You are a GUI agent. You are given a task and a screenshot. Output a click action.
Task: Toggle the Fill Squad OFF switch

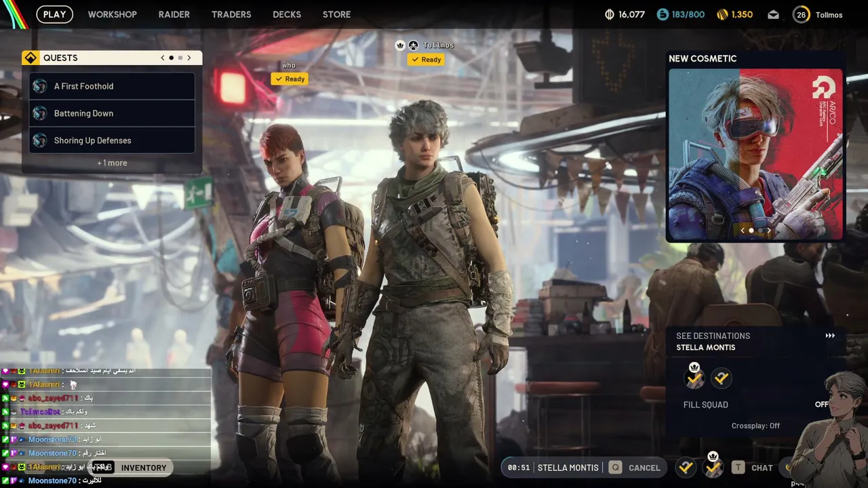point(821,405)
